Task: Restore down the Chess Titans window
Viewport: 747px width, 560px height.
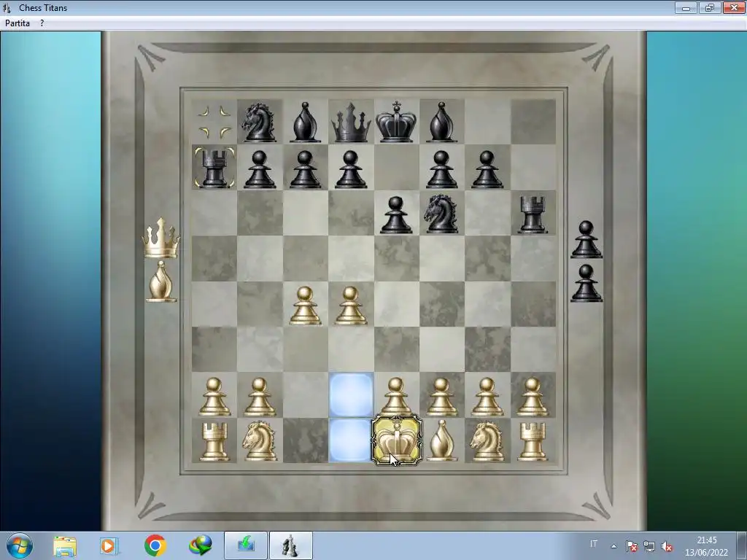Action: pyautogui.click(x=710, y=7)
